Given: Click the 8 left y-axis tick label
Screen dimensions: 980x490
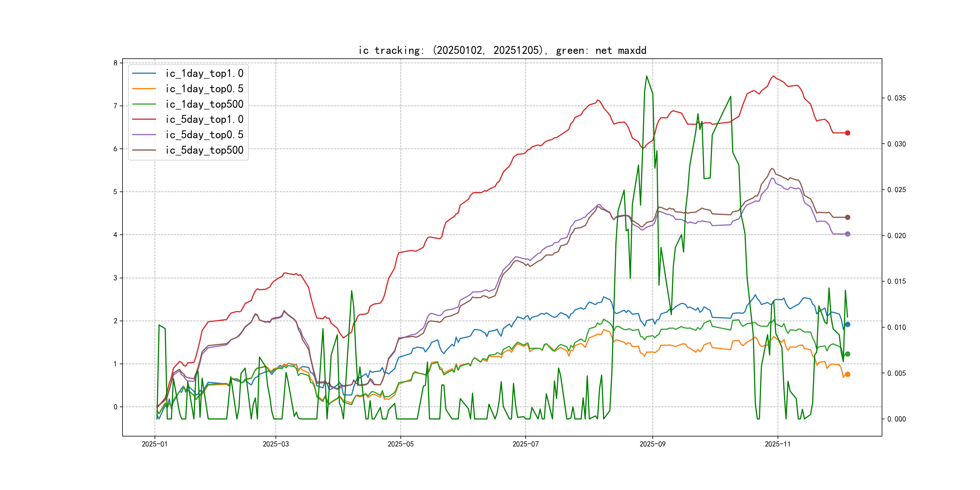Looking at the screenshot, I should (x=115, y=63).
